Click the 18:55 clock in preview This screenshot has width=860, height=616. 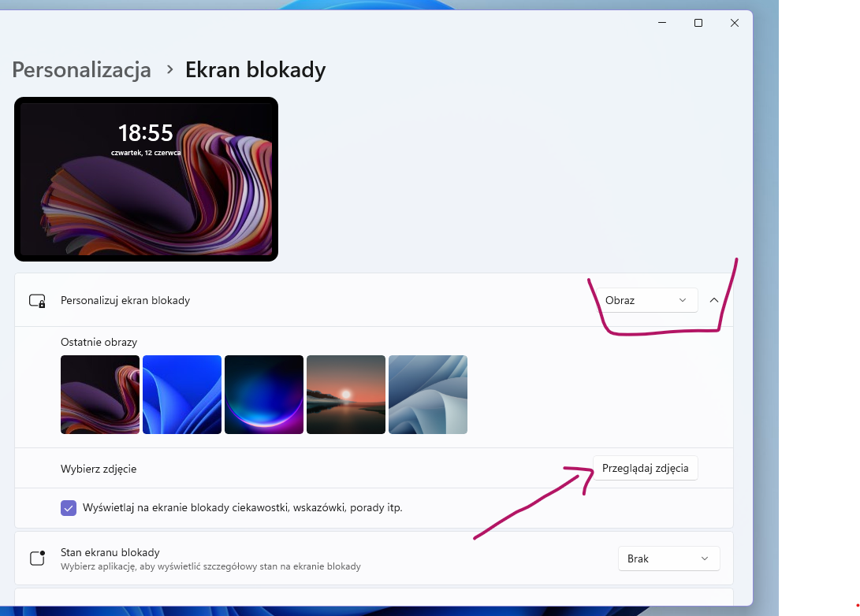tap(146, 133)
